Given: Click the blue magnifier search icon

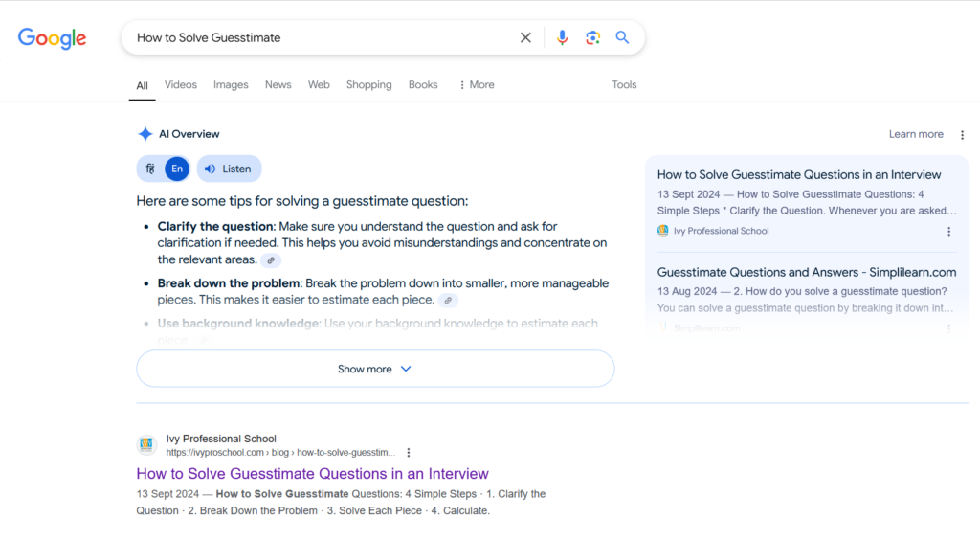Looking at the screenshot, I should click(622, 37).
